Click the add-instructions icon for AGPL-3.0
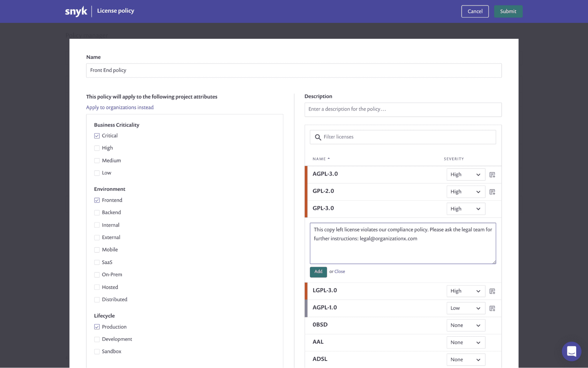This screenshot has height=368, width=588. pyautogui.click(x=492, y=175)
